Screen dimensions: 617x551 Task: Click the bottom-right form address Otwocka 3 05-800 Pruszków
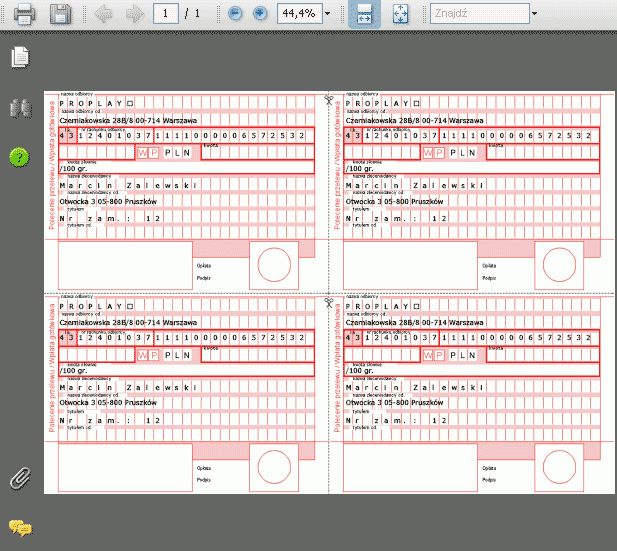(394, 403)
